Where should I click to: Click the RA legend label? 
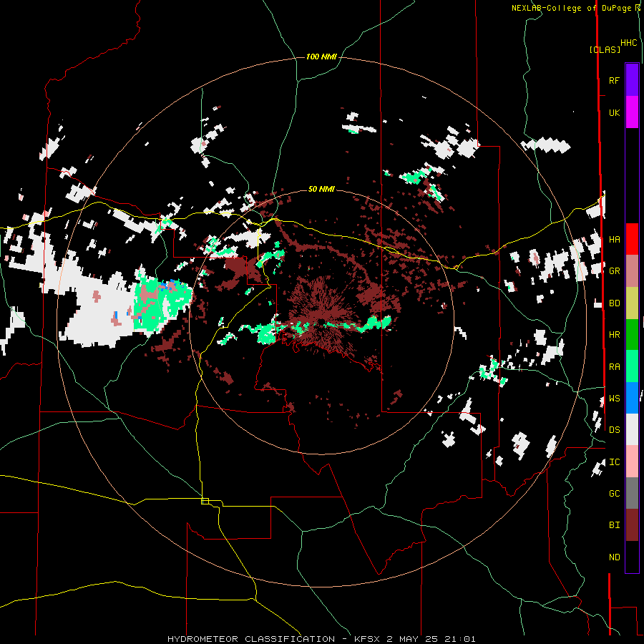pos(614,367)
